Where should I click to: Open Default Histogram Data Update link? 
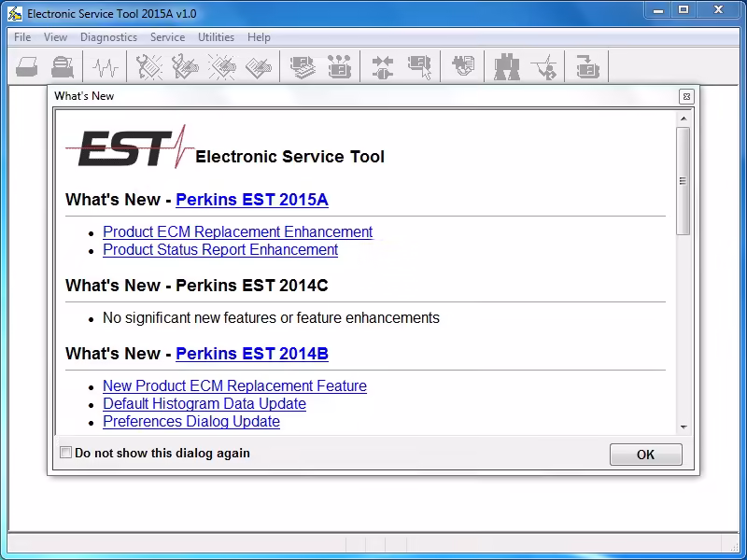(204, 404)
